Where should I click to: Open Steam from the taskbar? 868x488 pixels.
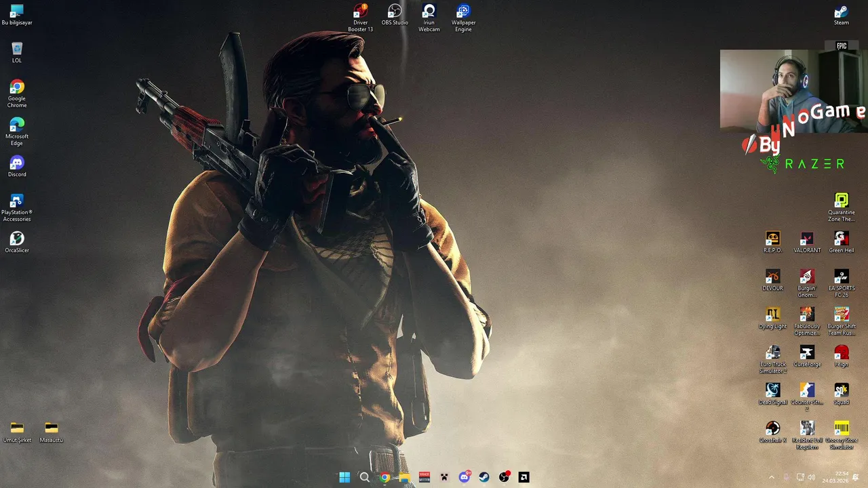click(484, 477)
